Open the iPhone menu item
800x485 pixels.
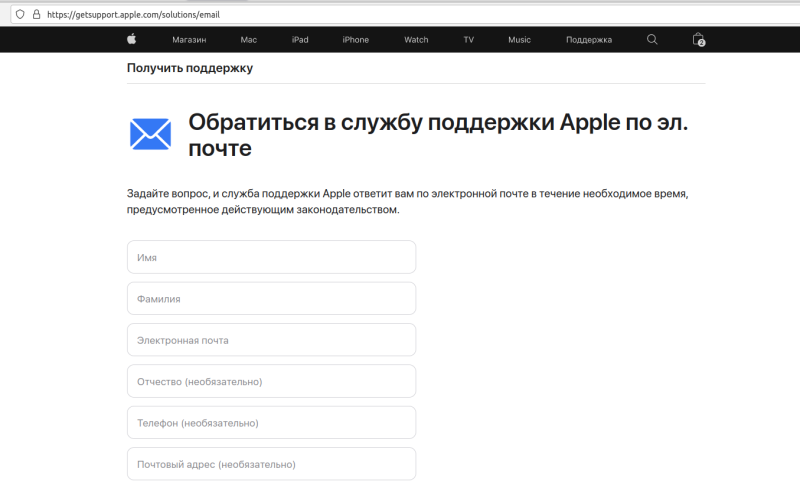point(356,40)
